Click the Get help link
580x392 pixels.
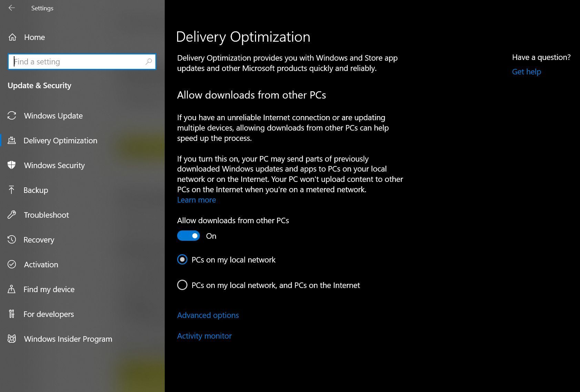(x=526, y=72)
